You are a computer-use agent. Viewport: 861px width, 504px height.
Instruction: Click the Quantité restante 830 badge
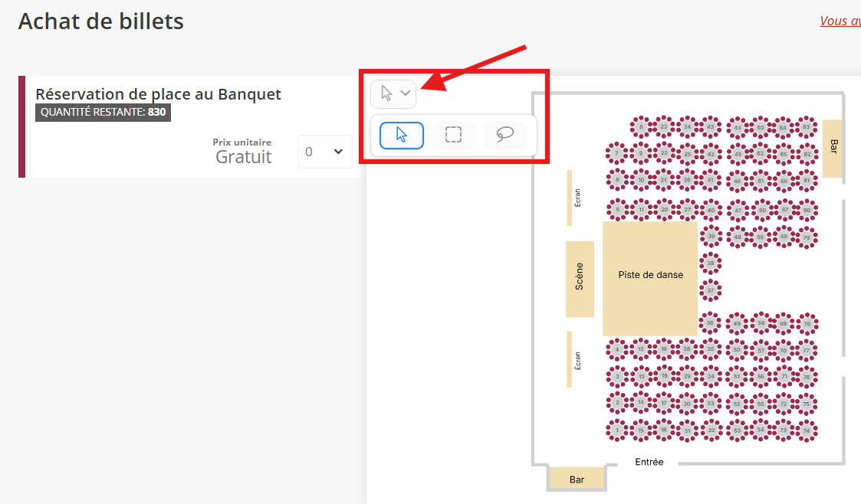(x=104, y=113)
